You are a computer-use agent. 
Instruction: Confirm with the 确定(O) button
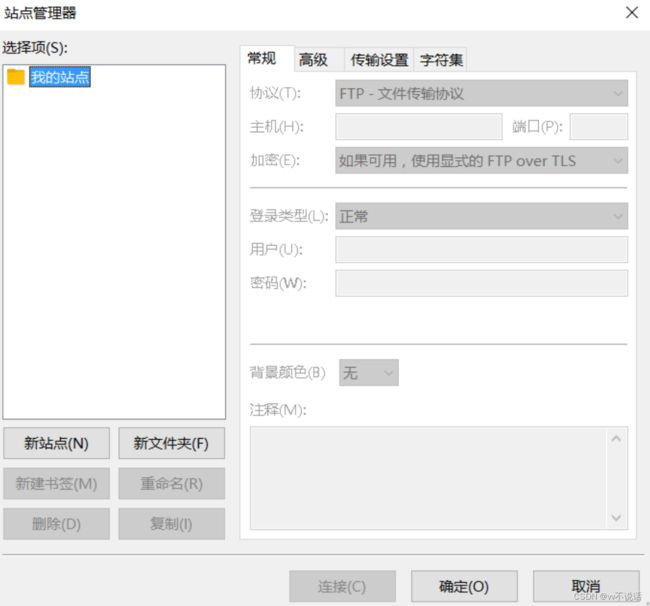(464, 586)
